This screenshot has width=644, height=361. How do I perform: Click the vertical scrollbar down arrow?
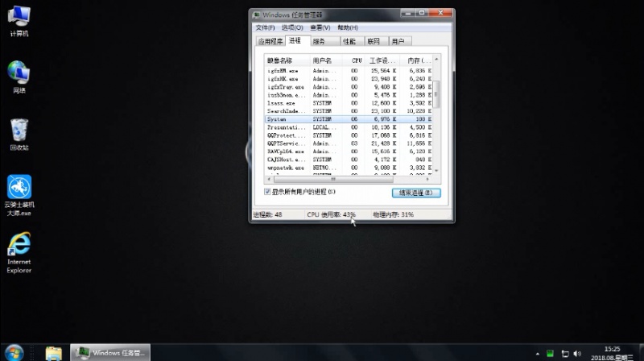(x=436, y=171)
